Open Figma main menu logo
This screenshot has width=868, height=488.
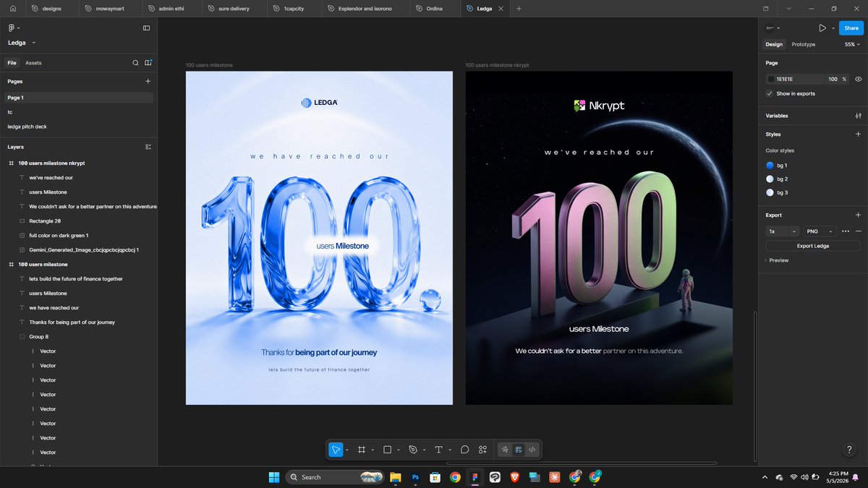[12, 27]
